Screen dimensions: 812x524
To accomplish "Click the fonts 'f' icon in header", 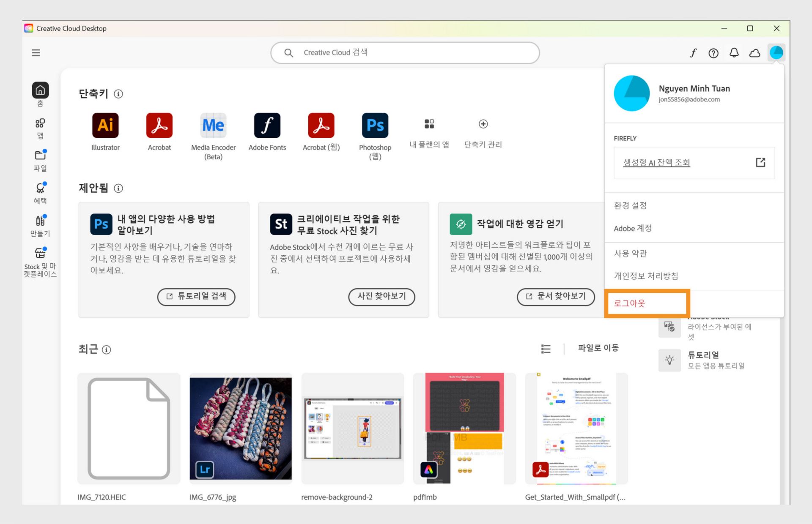I will (x=693, y=53).
